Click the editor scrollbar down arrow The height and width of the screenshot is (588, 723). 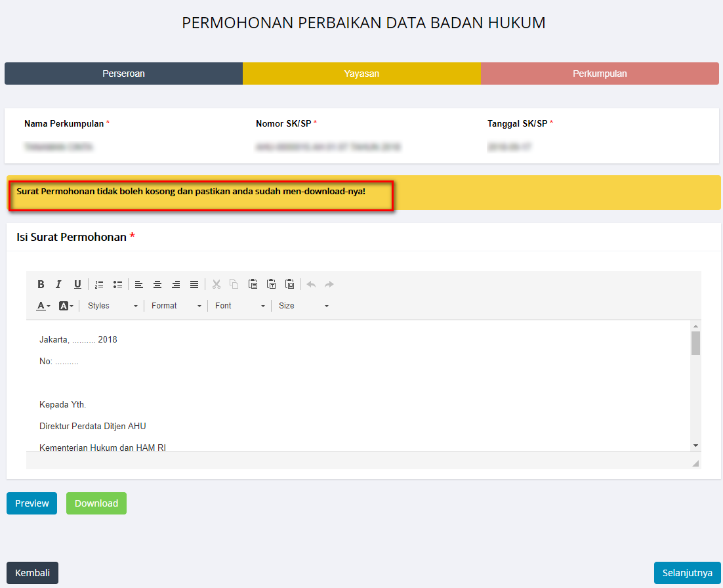(x=695, y=446)
